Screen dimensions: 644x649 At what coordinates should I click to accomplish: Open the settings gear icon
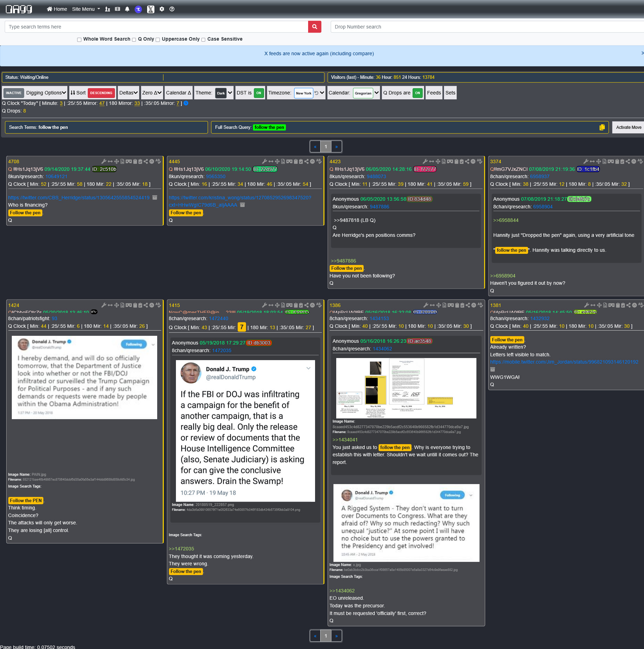(162, 9)
